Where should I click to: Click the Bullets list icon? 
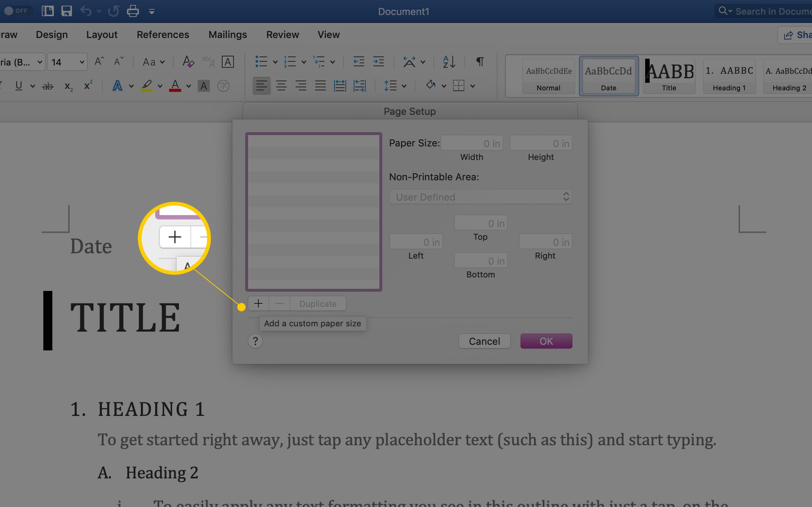point(261,61)
